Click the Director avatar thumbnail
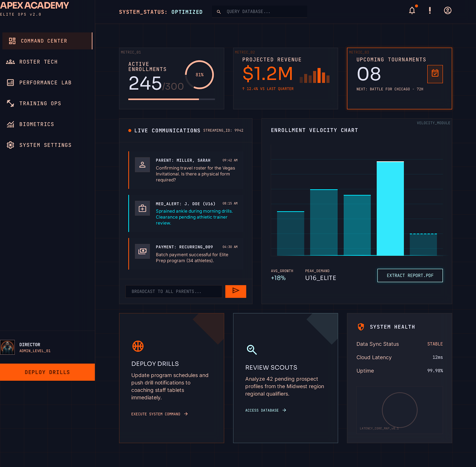 [x=7, y=347]
